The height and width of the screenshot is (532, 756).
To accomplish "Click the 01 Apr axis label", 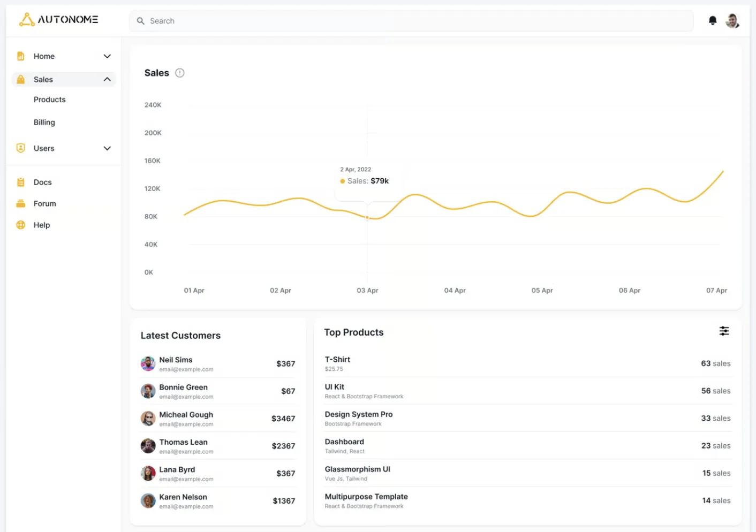I will point(194,291).
